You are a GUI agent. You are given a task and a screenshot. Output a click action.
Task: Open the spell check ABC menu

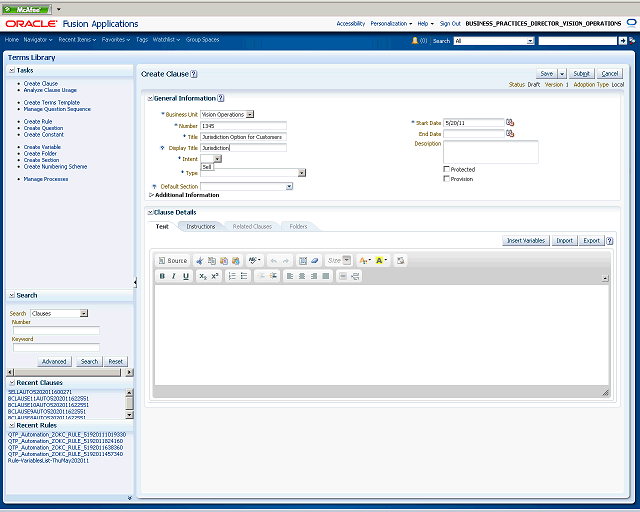point(255,260)
